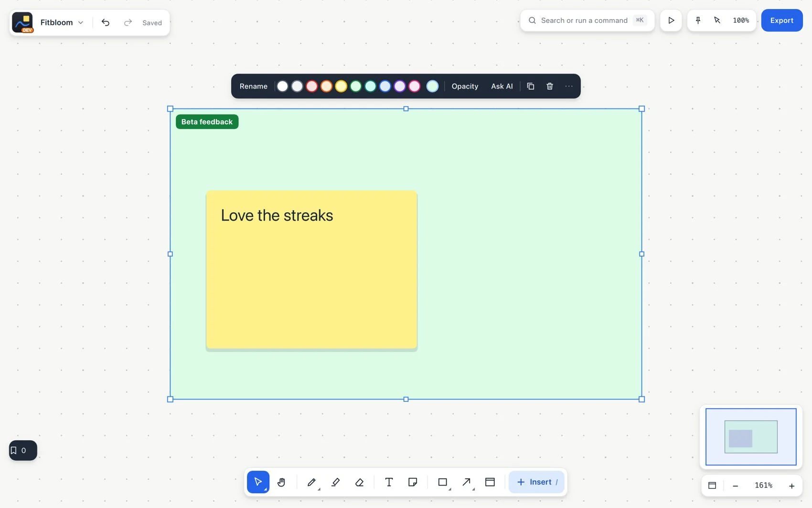Screen dimensions: 812x508
Task: Click Ask AI in frame toolbar
Action: (x=502, y=86)
